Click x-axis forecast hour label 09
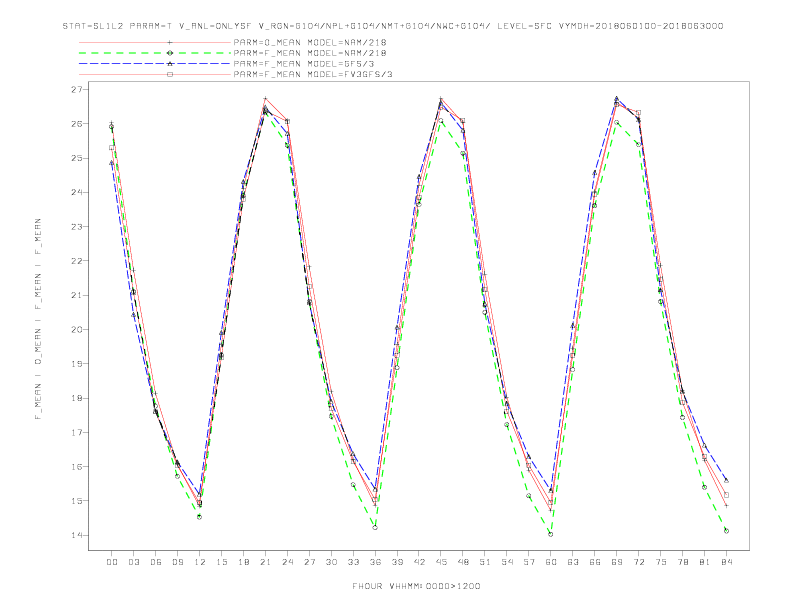792x612 pixels. (177, 562)
